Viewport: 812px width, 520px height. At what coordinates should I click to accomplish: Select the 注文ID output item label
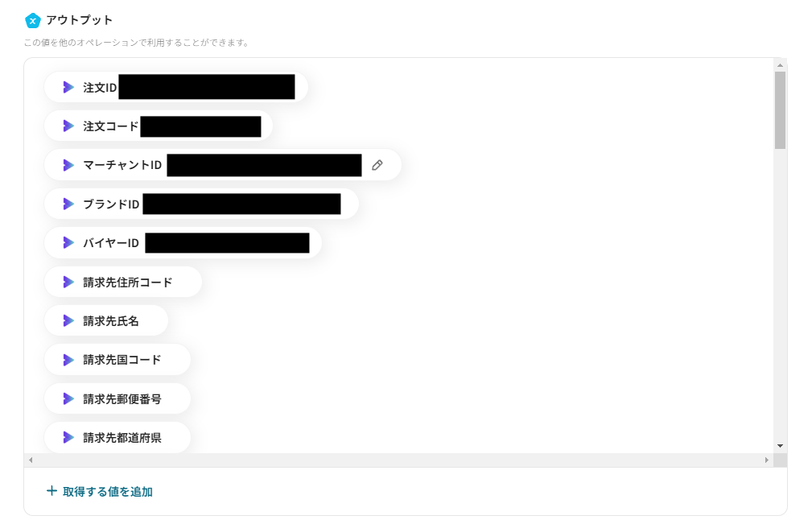tap(100, 88)
